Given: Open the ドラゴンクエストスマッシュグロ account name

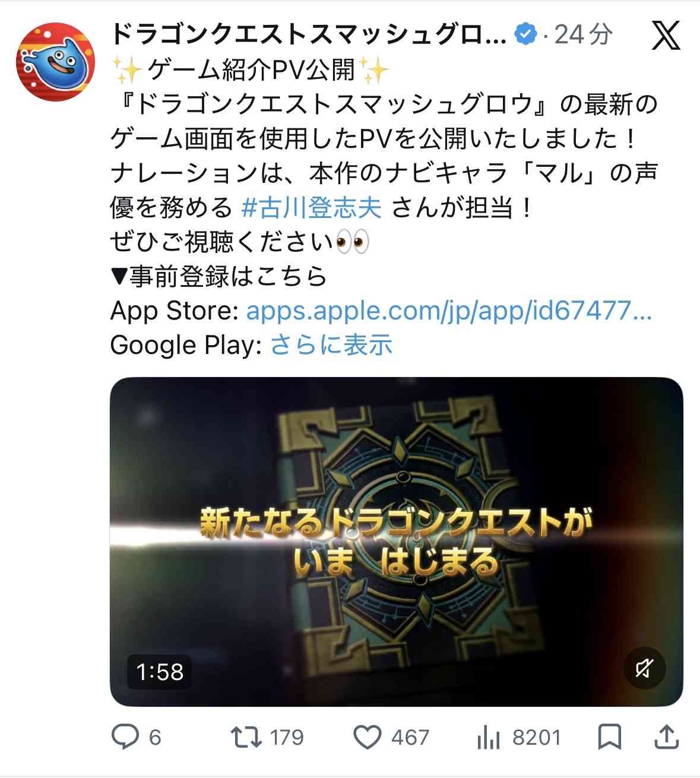Looking at the screenshot, I should coord(309,34).
